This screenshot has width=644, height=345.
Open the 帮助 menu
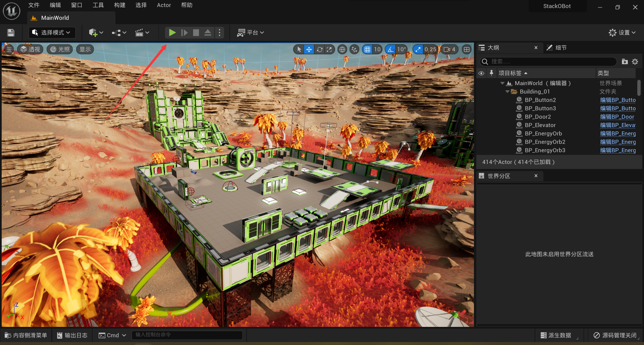[186, 5]
